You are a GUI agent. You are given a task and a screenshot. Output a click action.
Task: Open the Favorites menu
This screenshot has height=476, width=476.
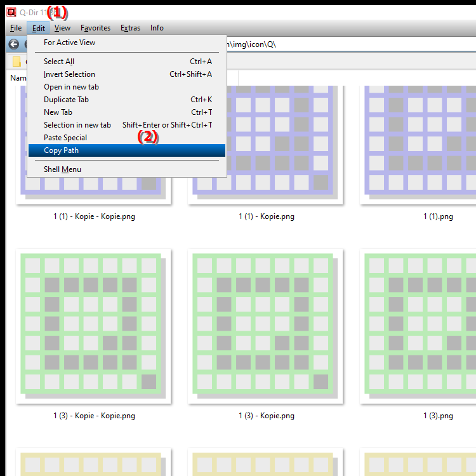coord(95,28)
